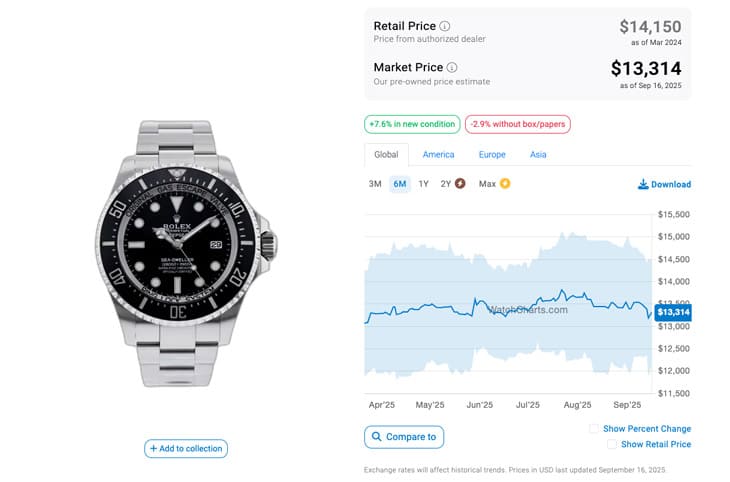
Task: Enable the Show Retail Price checkbox
Action: point(612,444)
